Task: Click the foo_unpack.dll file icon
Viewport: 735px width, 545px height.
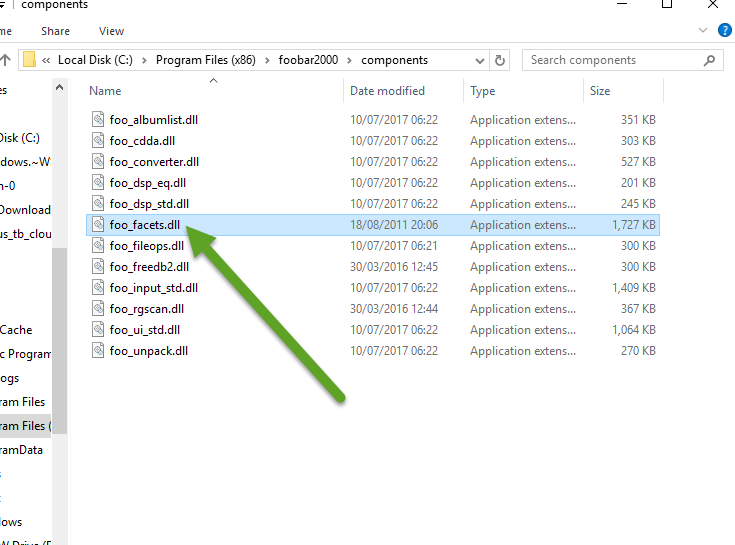Action: [x=98, y=351]
